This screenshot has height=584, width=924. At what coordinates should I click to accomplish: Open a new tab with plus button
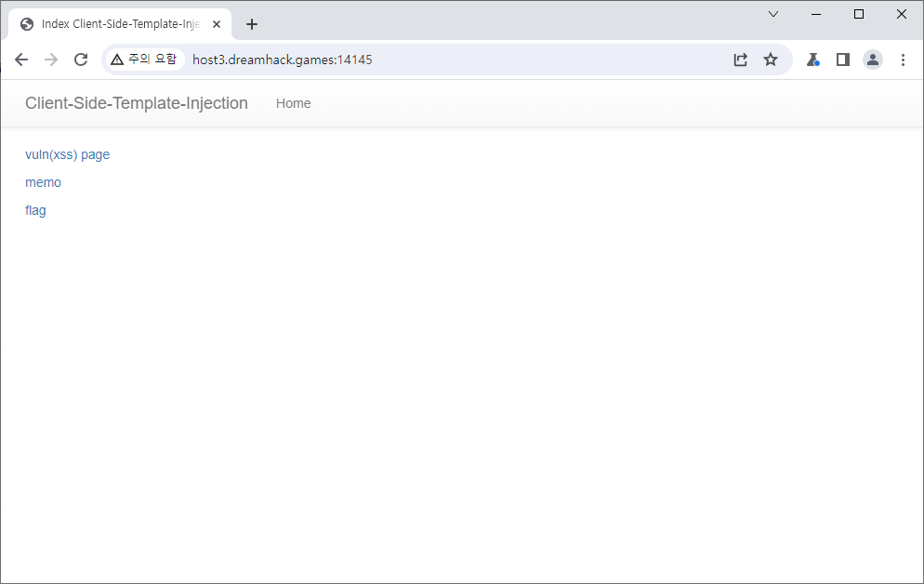tap(252, 24)
